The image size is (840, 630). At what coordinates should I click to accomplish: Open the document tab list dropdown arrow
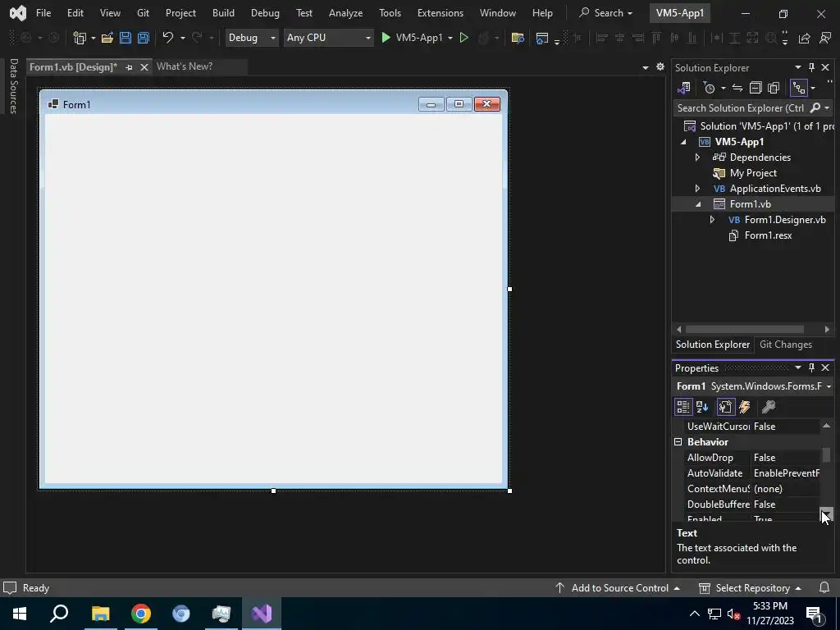646,67
